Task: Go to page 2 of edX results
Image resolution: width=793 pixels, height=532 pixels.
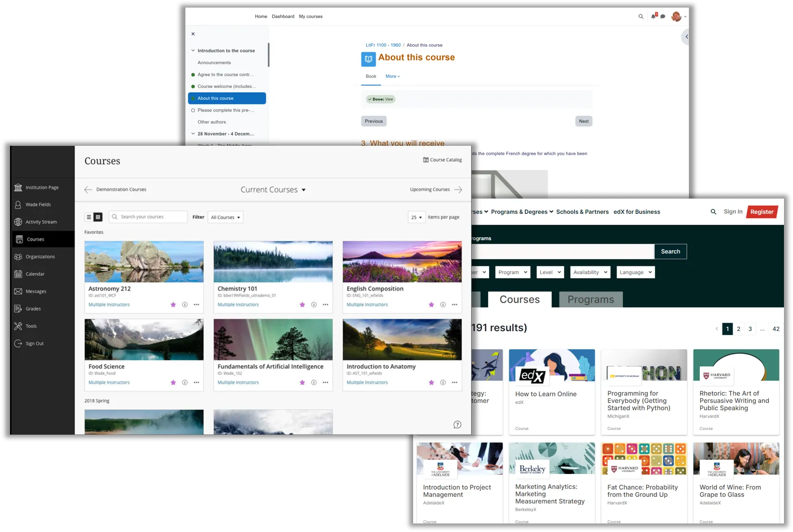Action: pos(738,329)
